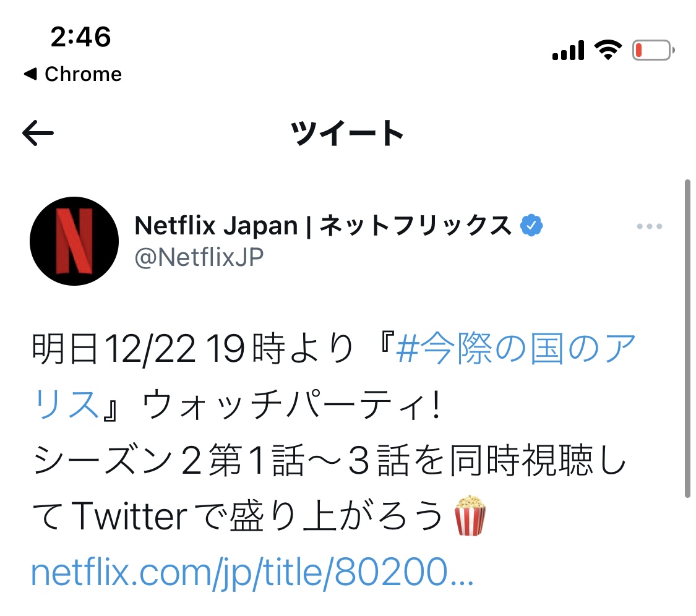This screenshot has width=696, height=616.
Task: Open the three-dot more options menu
Action: pyautogui.click(x=650, y=226)
